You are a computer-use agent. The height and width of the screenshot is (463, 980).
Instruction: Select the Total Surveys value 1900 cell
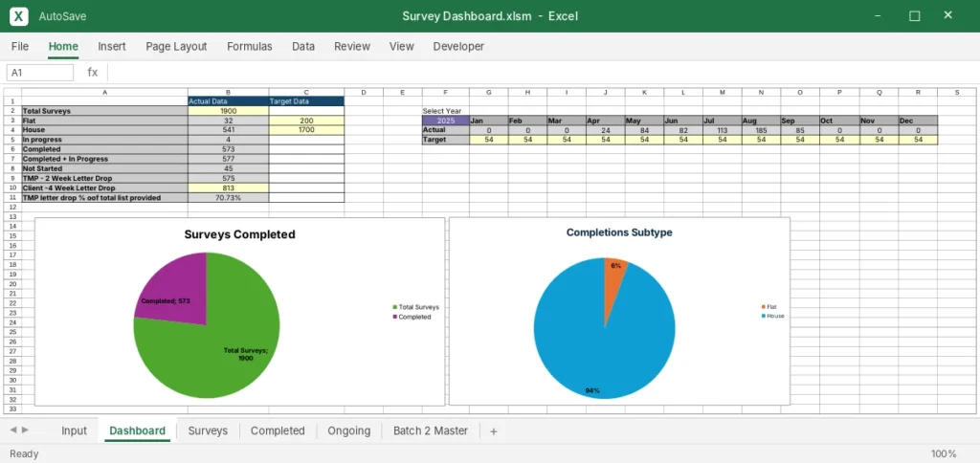pyautogui.click(x=228, y=111)
